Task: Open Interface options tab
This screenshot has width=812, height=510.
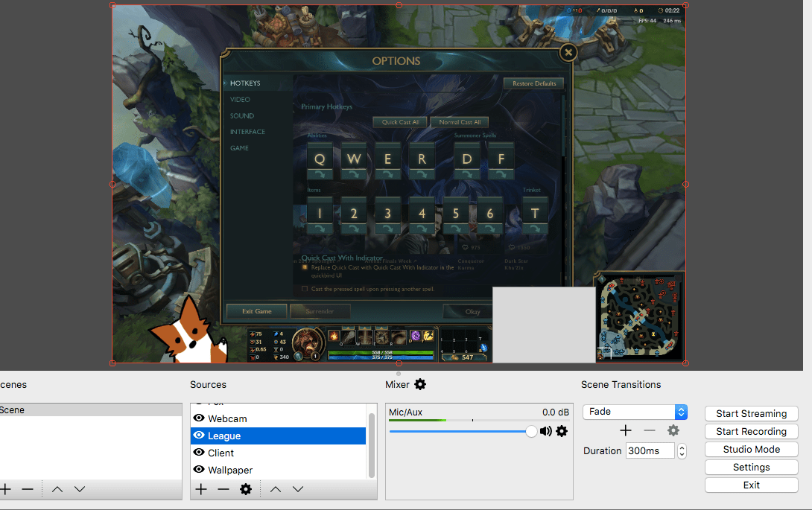Action: 247,132
